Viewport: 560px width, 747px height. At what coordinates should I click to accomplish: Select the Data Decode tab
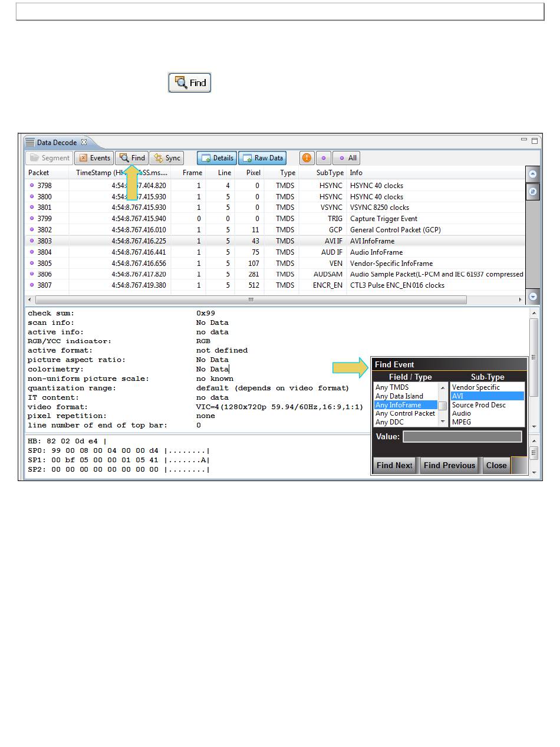click(x=57, y=142)
